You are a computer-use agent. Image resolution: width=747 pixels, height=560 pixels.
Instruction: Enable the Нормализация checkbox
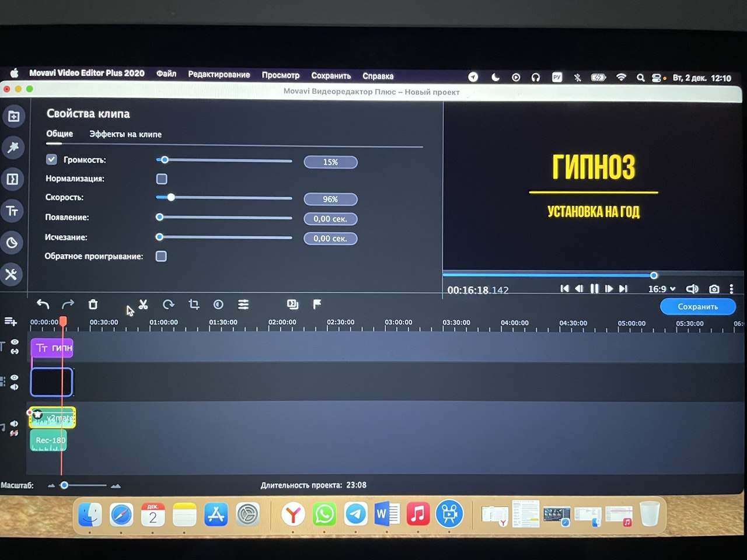162,179
